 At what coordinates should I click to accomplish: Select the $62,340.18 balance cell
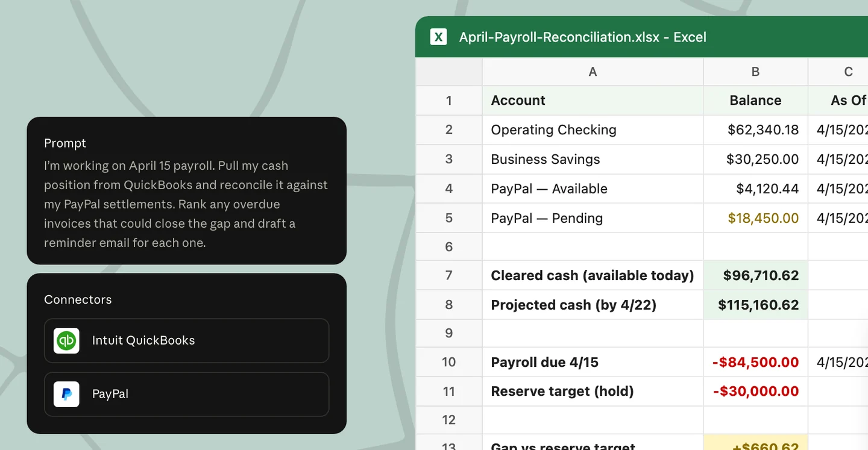click(x=755, y=130)
